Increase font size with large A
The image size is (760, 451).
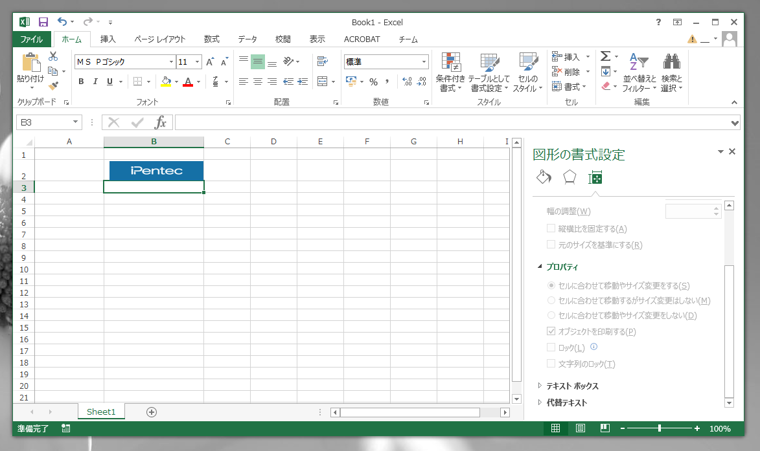click(210, 62)
